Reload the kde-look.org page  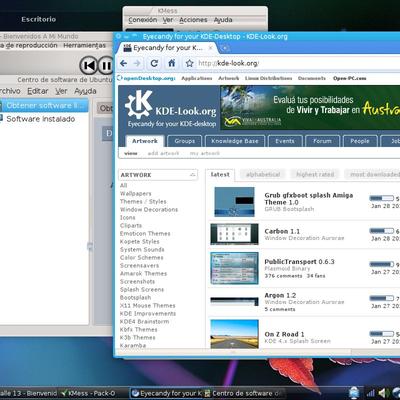(154, 63)
